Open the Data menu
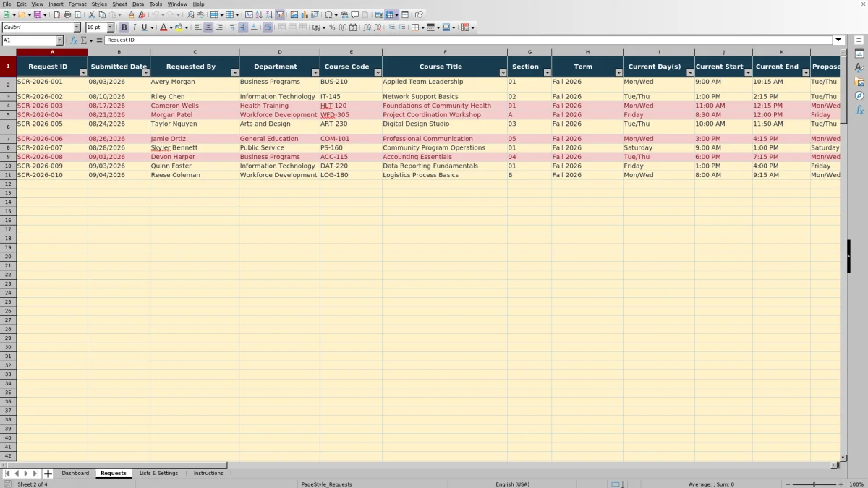 (138, 4)
